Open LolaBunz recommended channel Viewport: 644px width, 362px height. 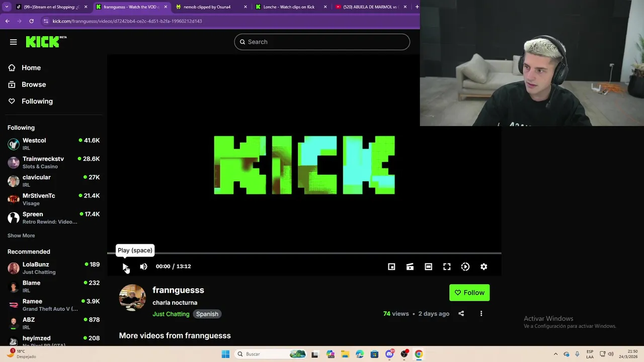54,268
